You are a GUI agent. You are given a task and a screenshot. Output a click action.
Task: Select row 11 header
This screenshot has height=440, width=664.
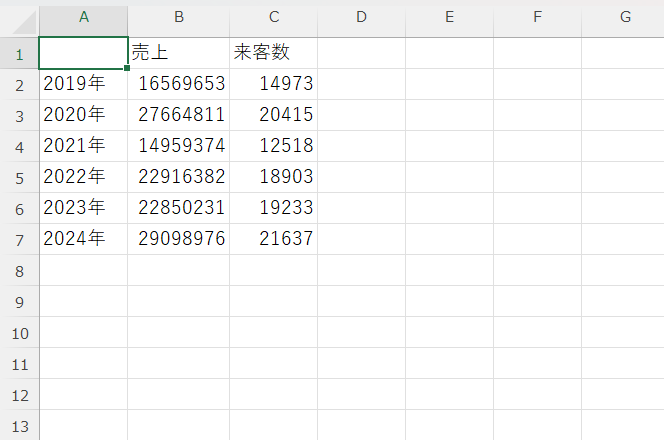pyautogui.click(x=19, y=363)
